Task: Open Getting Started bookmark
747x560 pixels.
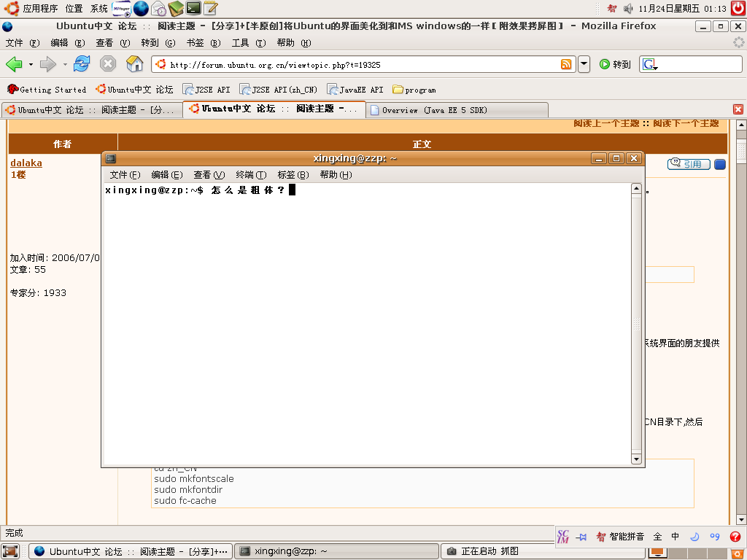Action: coord(47,90)
